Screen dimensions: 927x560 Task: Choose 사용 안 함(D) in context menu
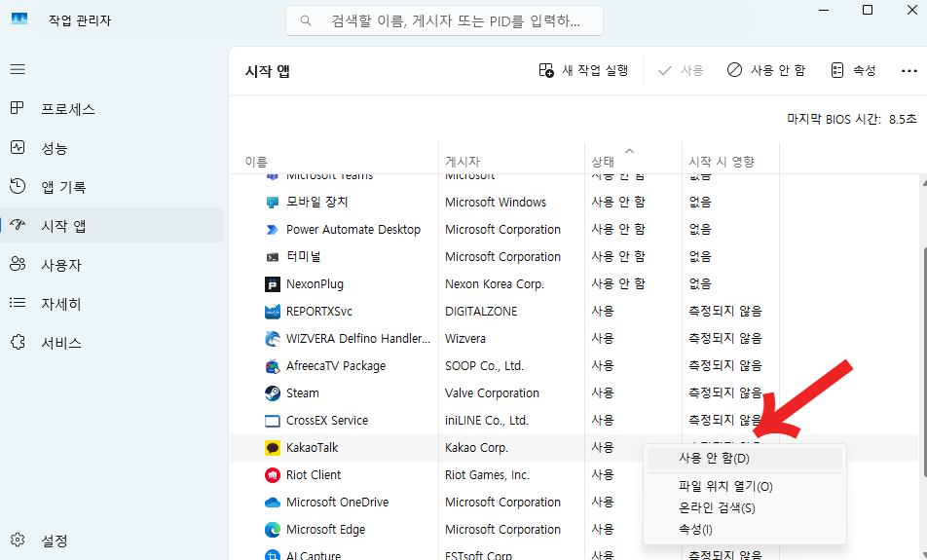pyautogui.click(x=744, y=459)
